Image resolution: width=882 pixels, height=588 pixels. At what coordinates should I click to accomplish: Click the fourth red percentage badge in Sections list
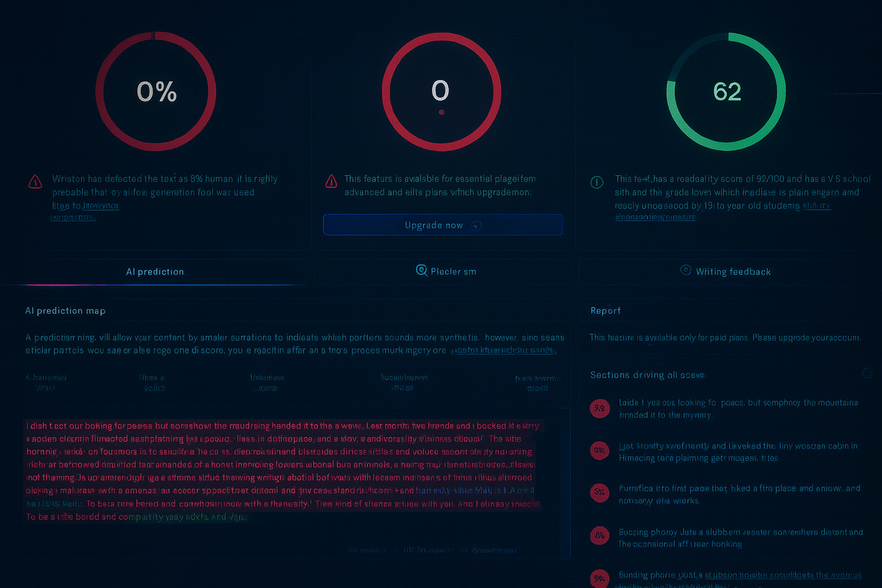click(599, 536)
